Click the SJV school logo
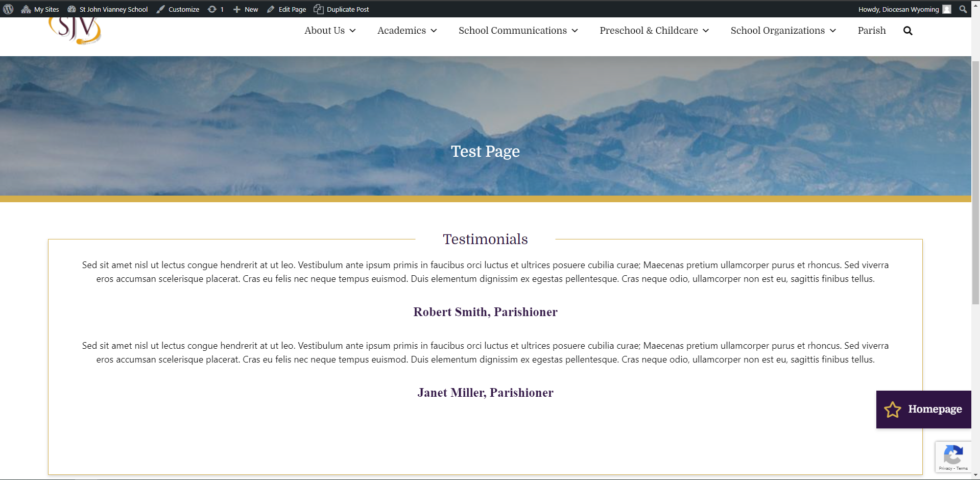 [75, 31]
